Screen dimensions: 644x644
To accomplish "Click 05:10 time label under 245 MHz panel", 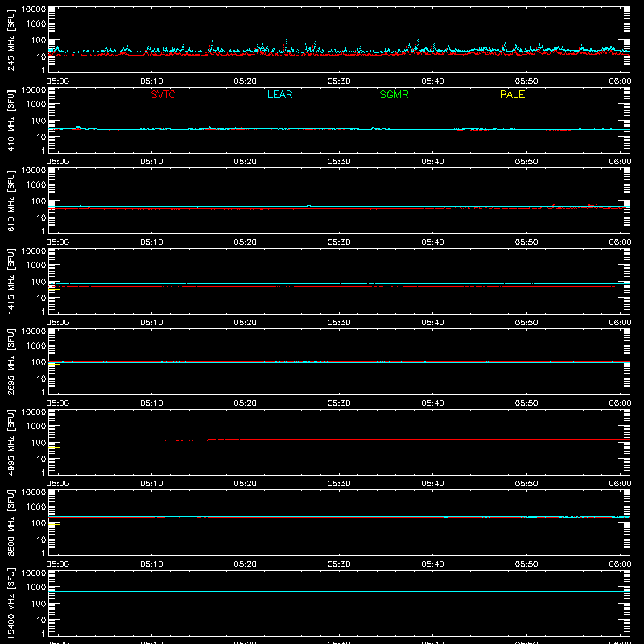I will (151, 81).
